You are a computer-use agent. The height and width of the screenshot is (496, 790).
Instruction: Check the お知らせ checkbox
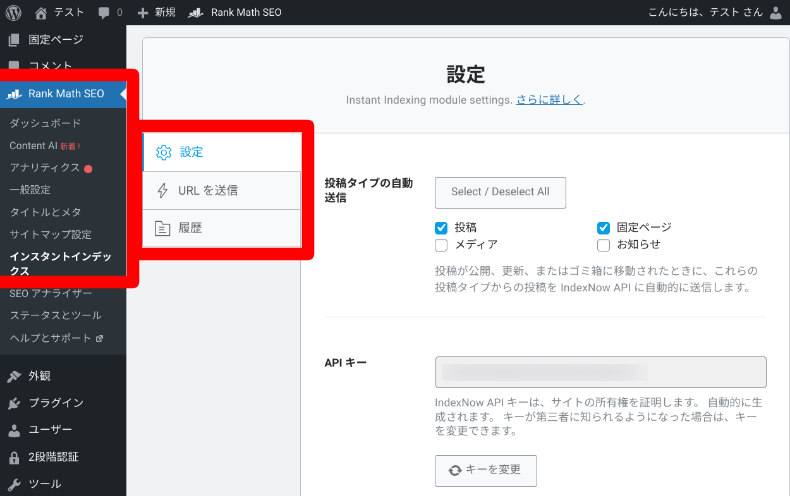pyautogui.click(x=603, y=244)
